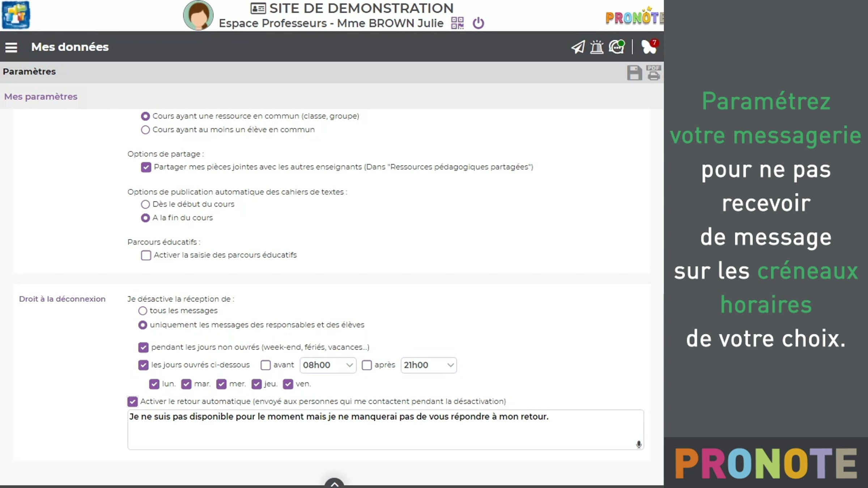
Task: Uncheck the 'jeu.' day checkbox
Action: pyautogui.click(x=257, y=384)
